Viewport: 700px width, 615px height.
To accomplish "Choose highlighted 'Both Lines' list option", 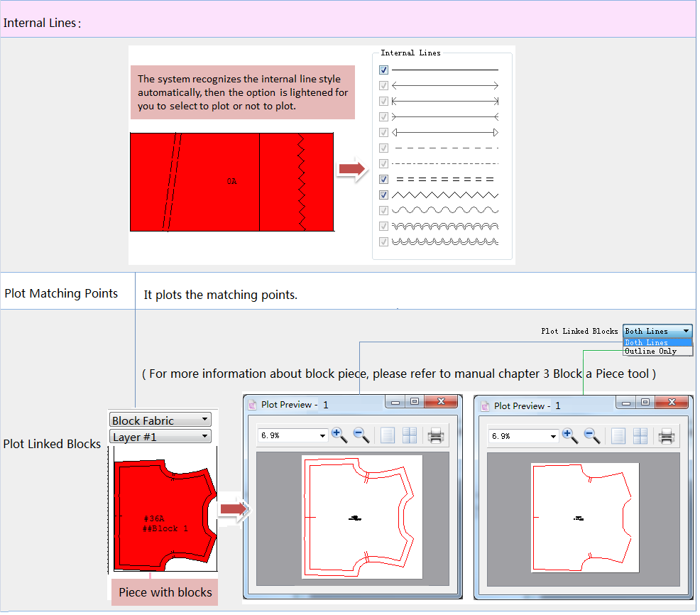I will pyautogui.click(x=647, y=342).
